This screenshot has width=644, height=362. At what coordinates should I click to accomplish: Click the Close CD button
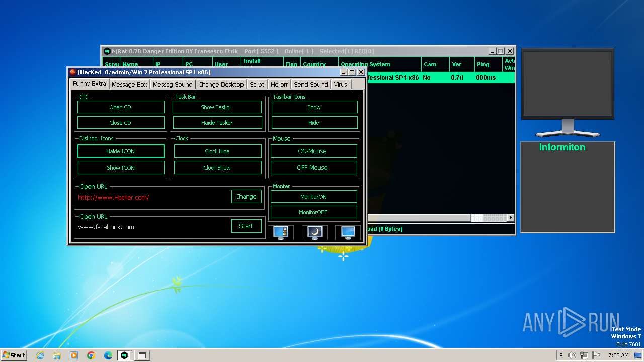(x=121, y=123)
